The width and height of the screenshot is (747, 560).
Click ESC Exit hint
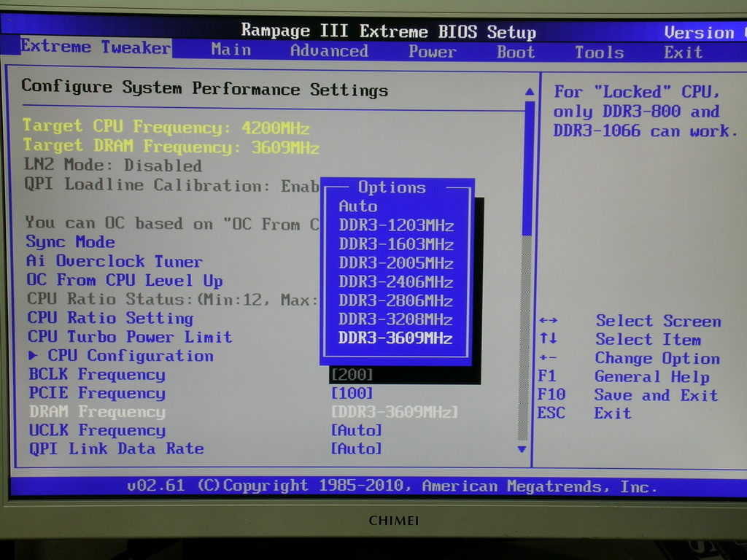pyautogui.click(x=584, y=413)
